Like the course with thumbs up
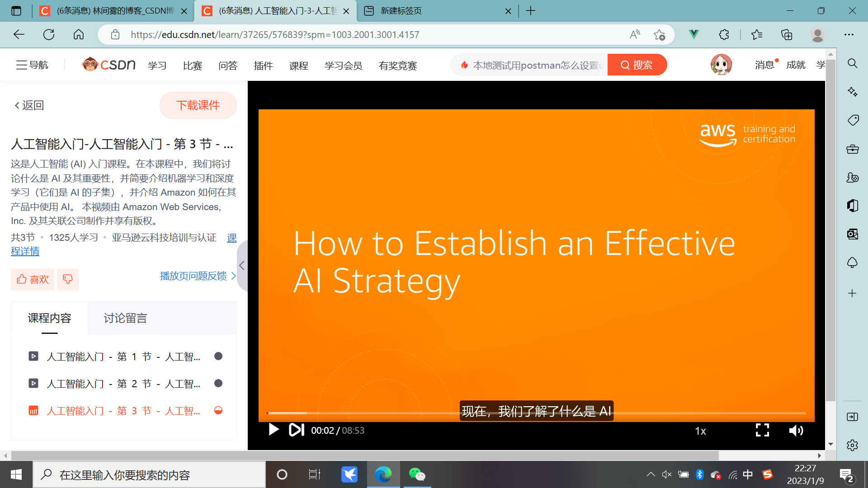 pyautogui.click(x=33, y=280)
